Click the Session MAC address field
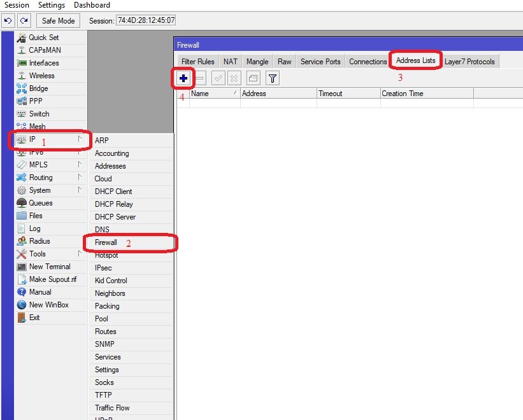Screen dimensions: 523x420 point(146,20)
